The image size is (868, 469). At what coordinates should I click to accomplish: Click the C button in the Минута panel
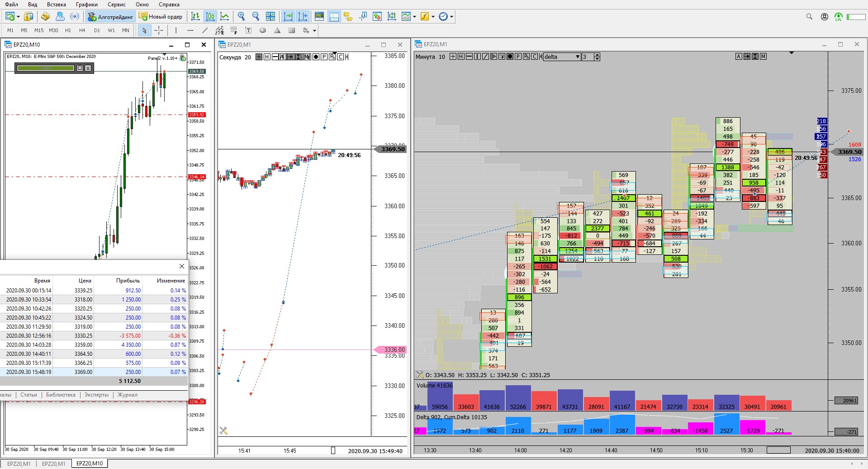point(535,57)
